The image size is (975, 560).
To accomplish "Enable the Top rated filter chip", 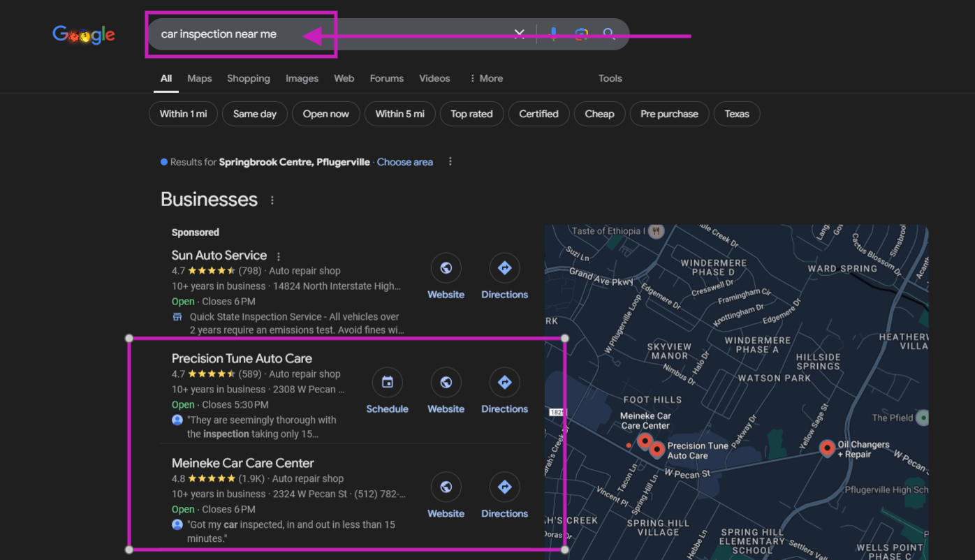I will click(x=471, y=114).
